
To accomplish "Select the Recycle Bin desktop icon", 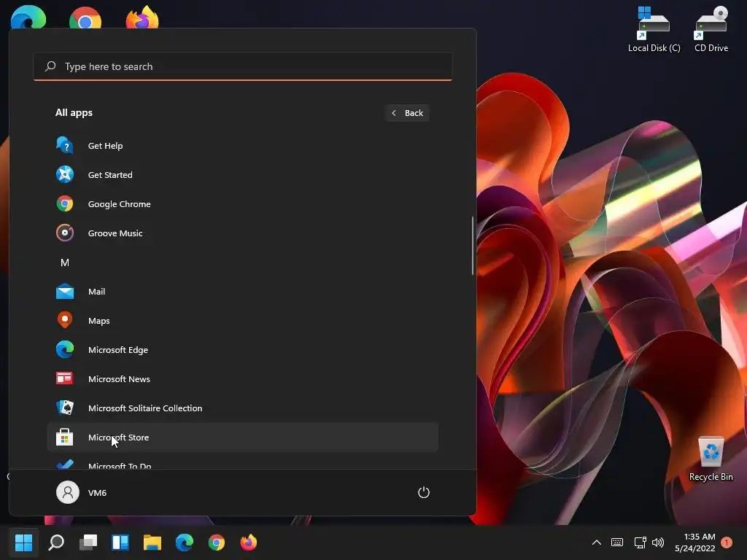I will point(711,459).
